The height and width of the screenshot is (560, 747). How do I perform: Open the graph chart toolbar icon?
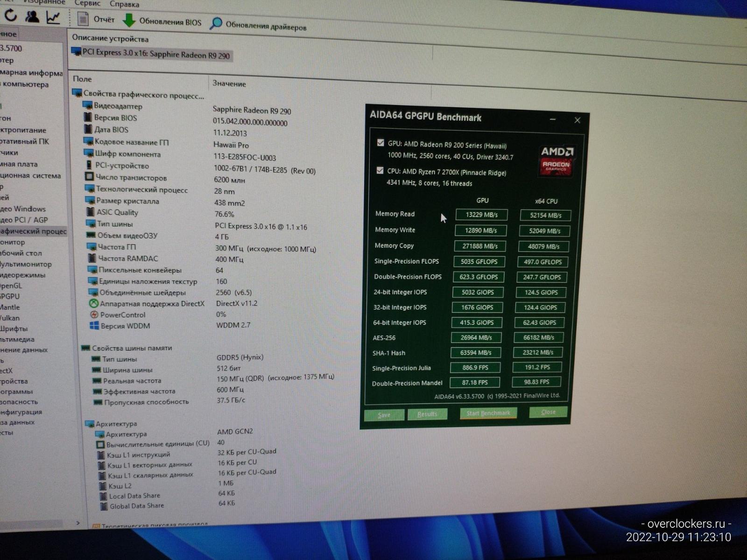[53, 17]
